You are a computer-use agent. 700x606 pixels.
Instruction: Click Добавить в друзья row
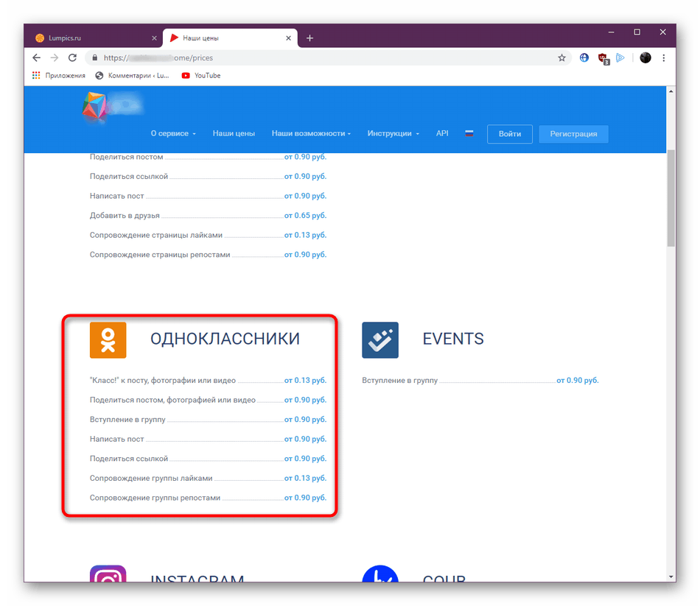[208, 216]
